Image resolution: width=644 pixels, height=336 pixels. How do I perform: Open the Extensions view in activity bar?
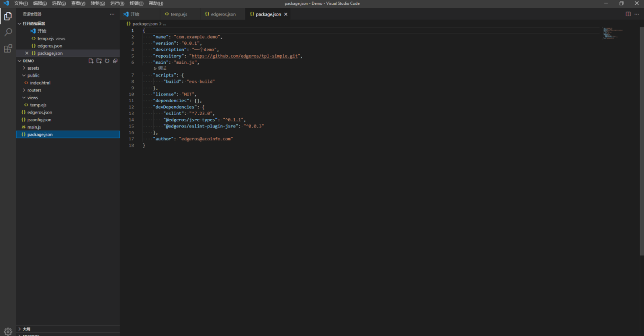click(x=8, y=49)
